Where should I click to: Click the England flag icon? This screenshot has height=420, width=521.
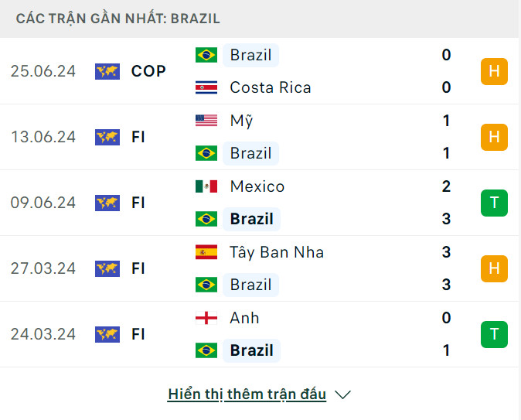click(x=206, y=318)
